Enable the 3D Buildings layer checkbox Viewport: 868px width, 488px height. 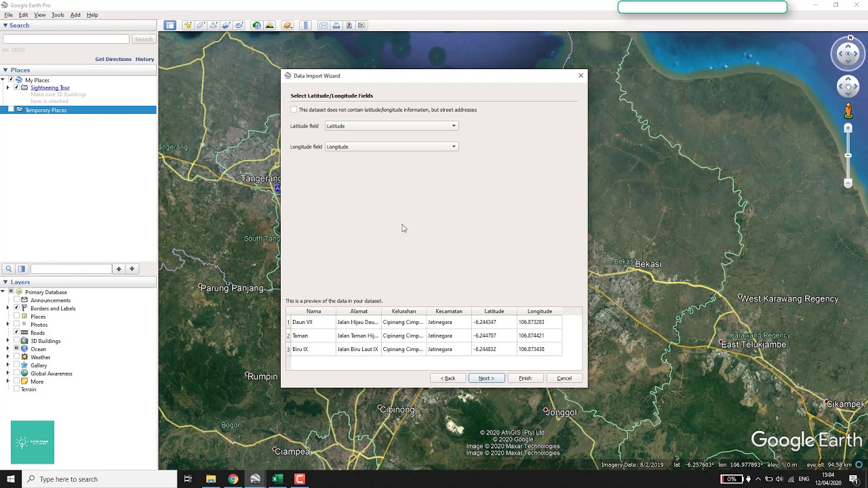[16, 341]
